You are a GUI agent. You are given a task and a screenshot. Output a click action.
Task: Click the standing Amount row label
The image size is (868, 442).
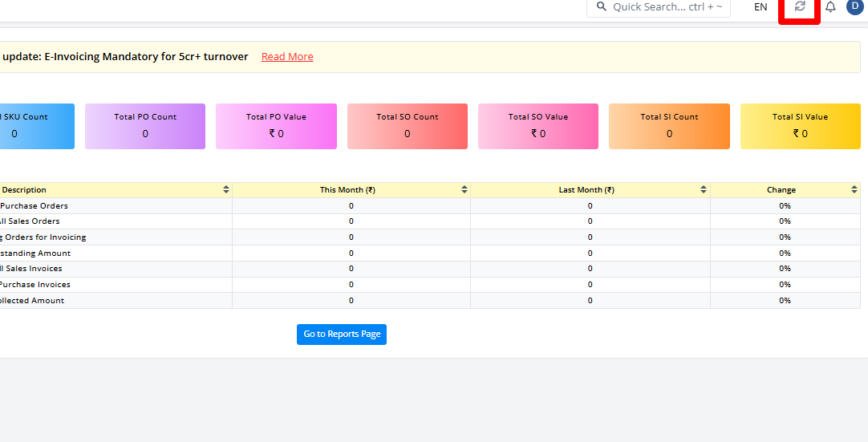[34, 253]
